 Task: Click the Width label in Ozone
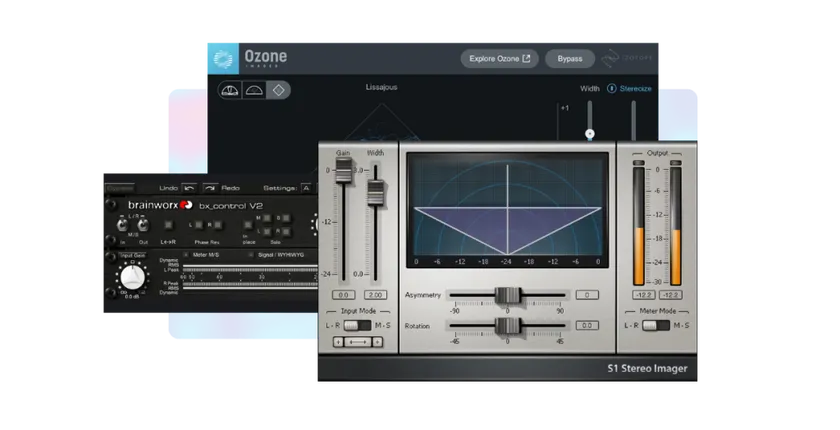(590, 88)
